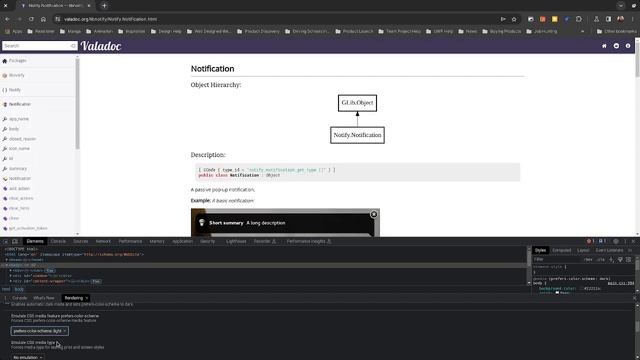
Task: Click the wrench icon beside summary
Action: click(x=5, y=169)
